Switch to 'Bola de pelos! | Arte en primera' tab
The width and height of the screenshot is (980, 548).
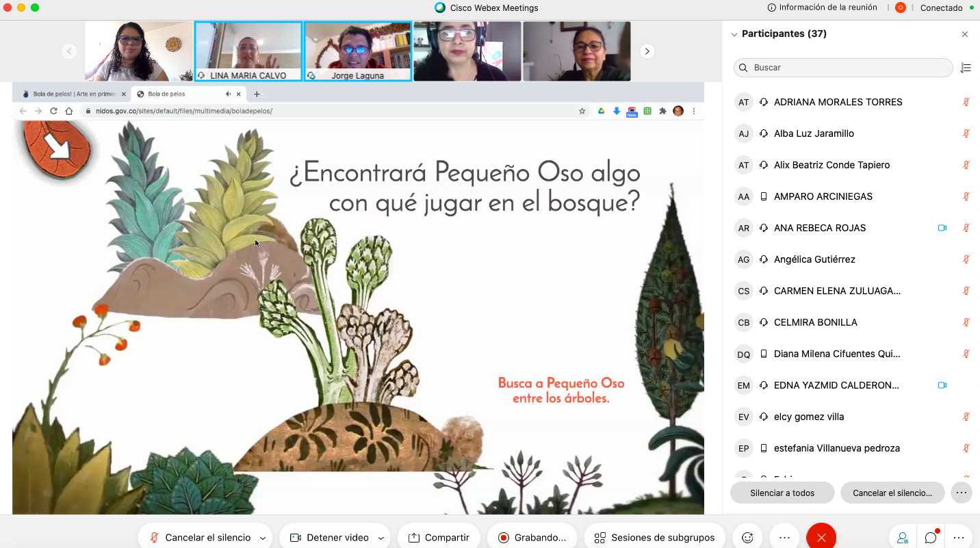(x=75, y=94)
